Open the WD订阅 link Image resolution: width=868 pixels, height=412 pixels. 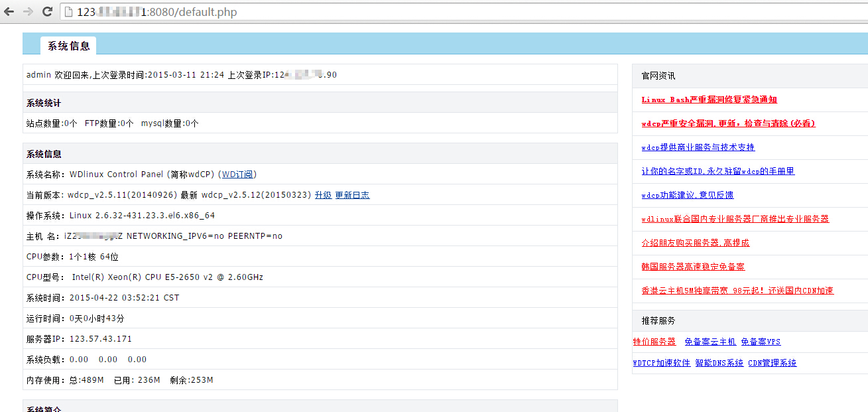(237, 174)
